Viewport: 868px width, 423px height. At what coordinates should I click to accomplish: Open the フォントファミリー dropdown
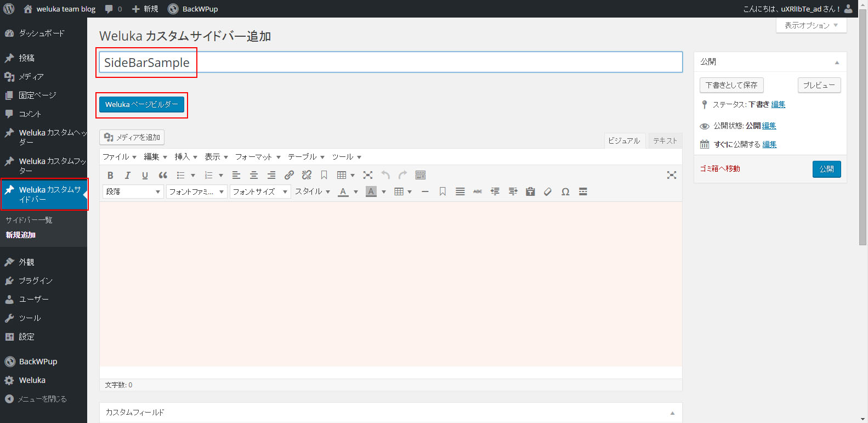(x=196, y=191)
